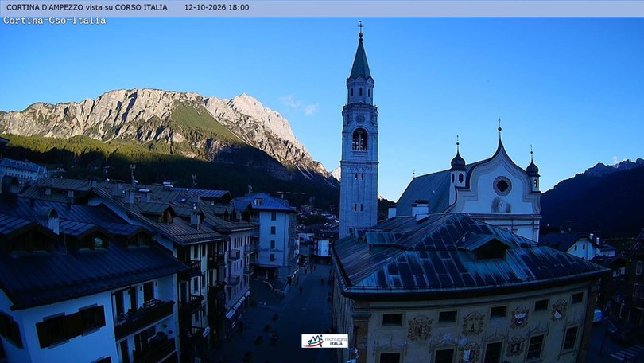Click the "Cortina-Cso-Italia" camera overlay label
644x363 pixels.
tap(55, 21)
